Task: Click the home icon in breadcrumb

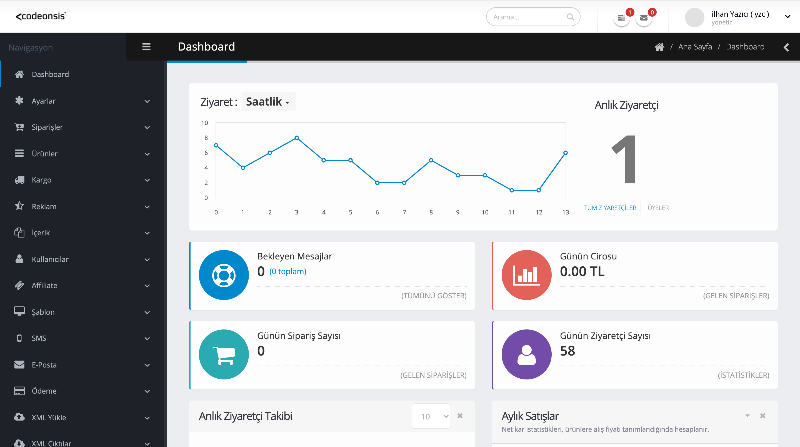Action: pos(659,47)
